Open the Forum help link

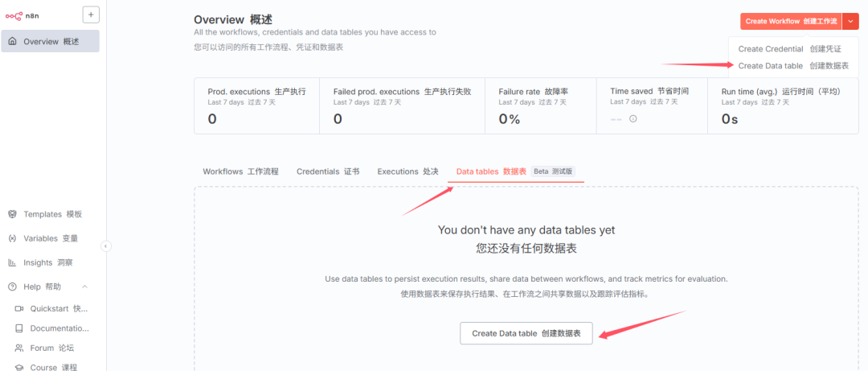52,348
